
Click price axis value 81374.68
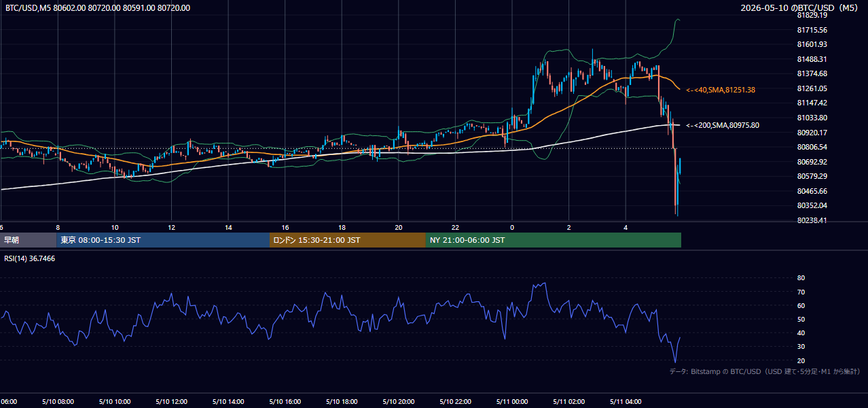(x=812, y=73)
